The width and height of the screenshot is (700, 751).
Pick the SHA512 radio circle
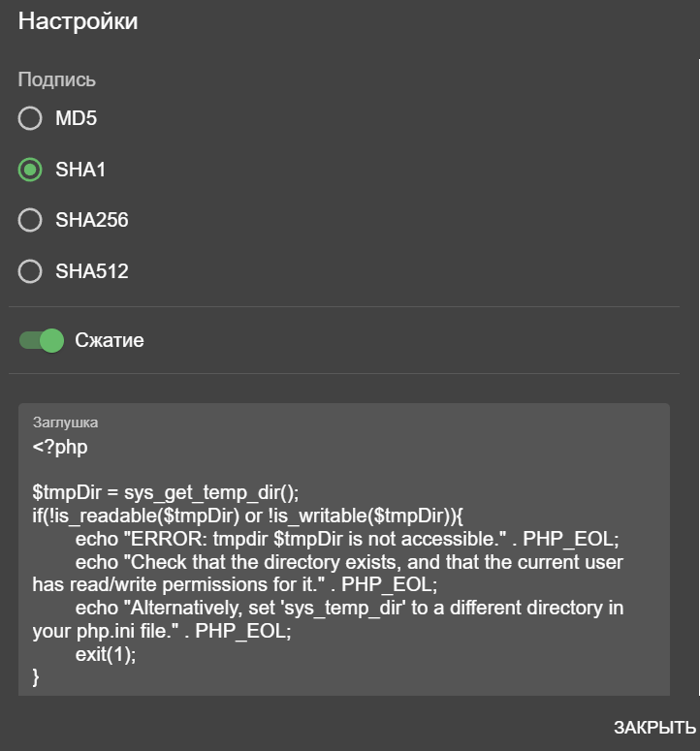(x=30, y=271)
